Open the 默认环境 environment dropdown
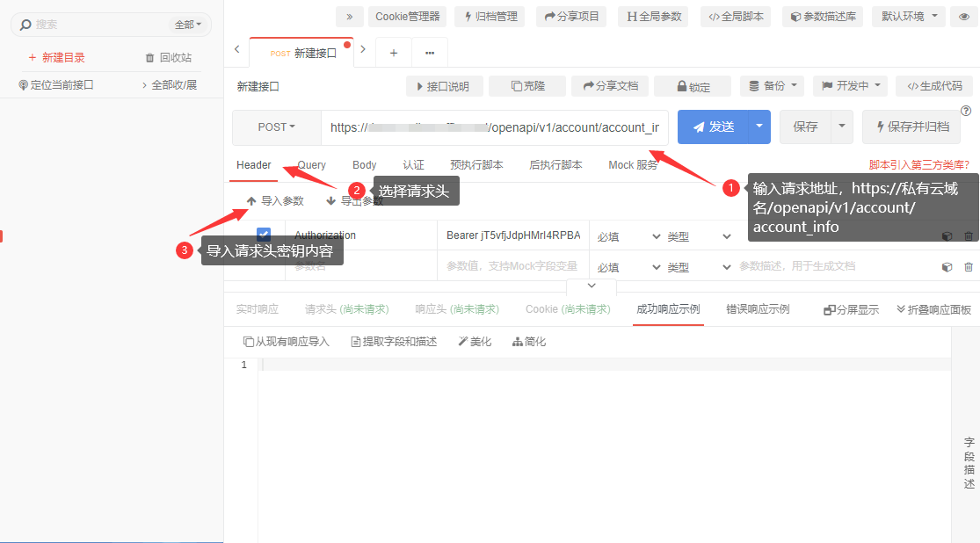980x543 pixels. (908, 16)
